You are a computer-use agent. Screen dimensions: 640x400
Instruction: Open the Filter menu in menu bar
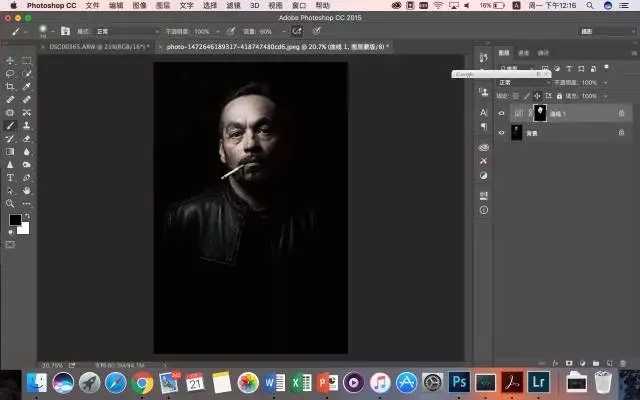[233, 5]
